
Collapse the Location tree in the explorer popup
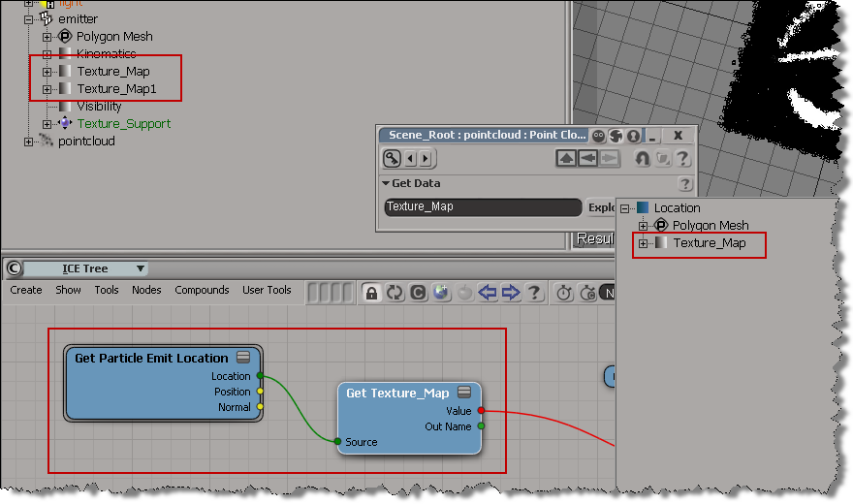(x=625, y=208)
